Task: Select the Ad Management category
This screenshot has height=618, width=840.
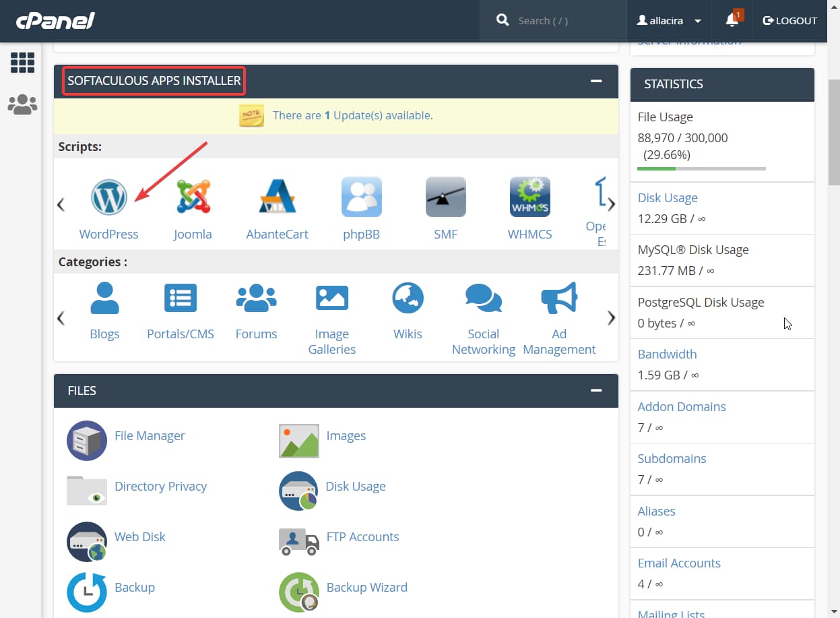Action: (559, 298)
